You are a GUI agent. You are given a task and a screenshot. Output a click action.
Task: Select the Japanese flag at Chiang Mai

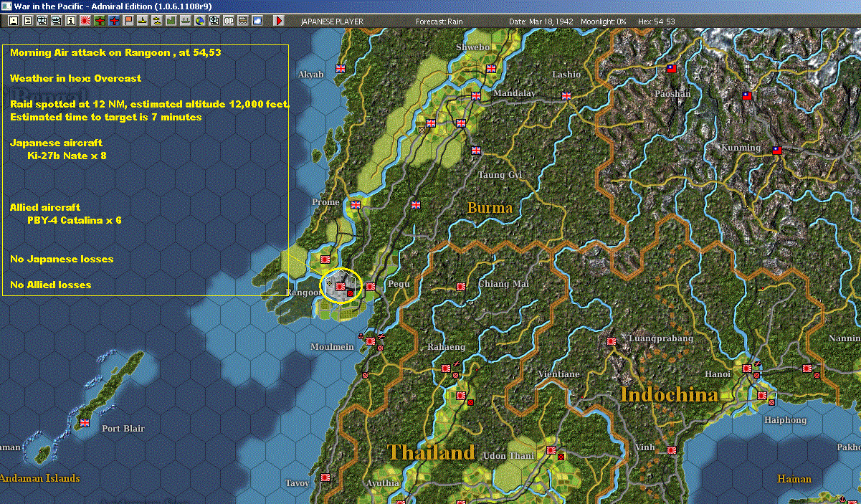click(460, 287)
